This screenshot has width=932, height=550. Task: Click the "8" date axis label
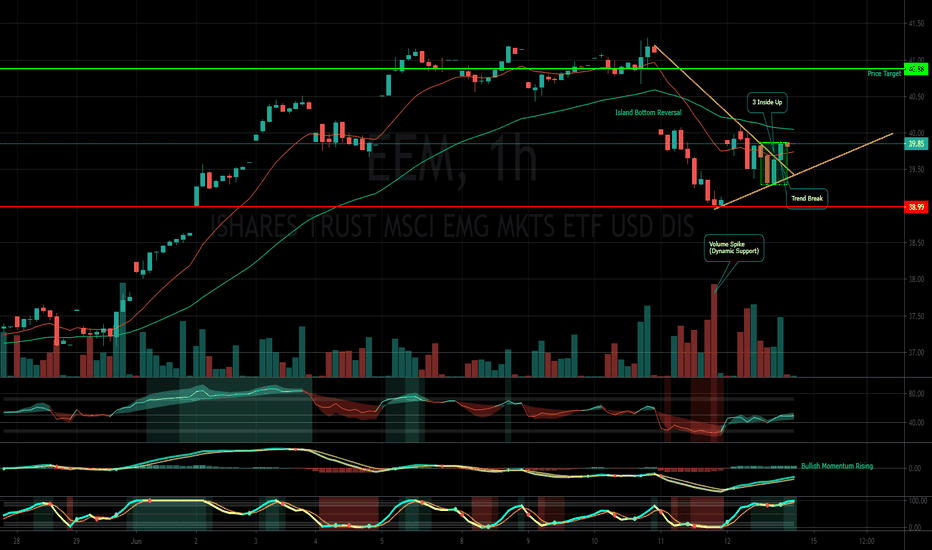point(461,541)
